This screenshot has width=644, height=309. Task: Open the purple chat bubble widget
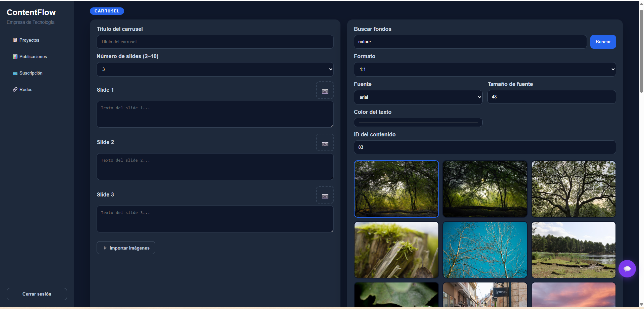(x=627, y=269)
